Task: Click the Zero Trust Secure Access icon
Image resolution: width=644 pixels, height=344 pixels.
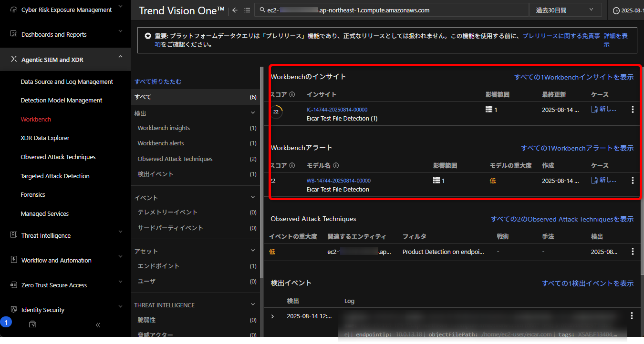Action: pyautogui.click(x=13, y=285)
